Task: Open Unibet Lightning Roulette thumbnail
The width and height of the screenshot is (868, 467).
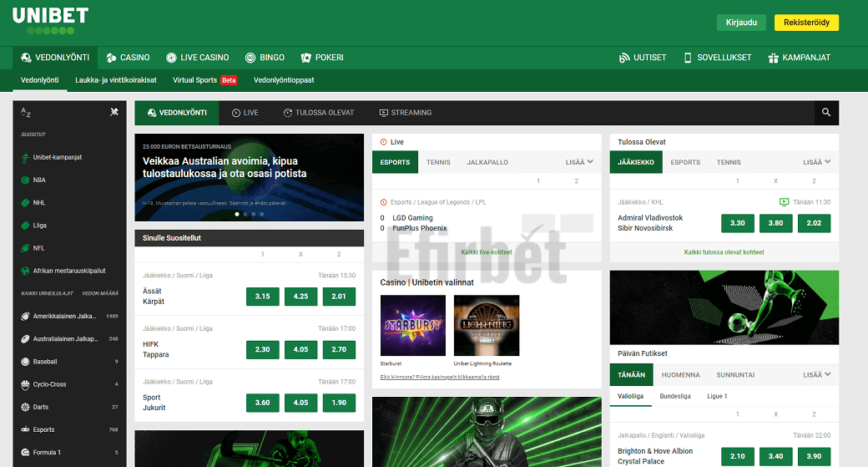Action: [487, 325]
